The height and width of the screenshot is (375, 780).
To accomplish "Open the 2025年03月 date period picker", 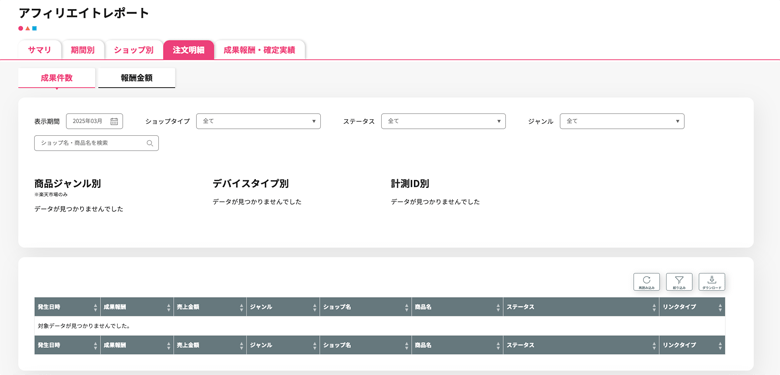I will point(95,121).
